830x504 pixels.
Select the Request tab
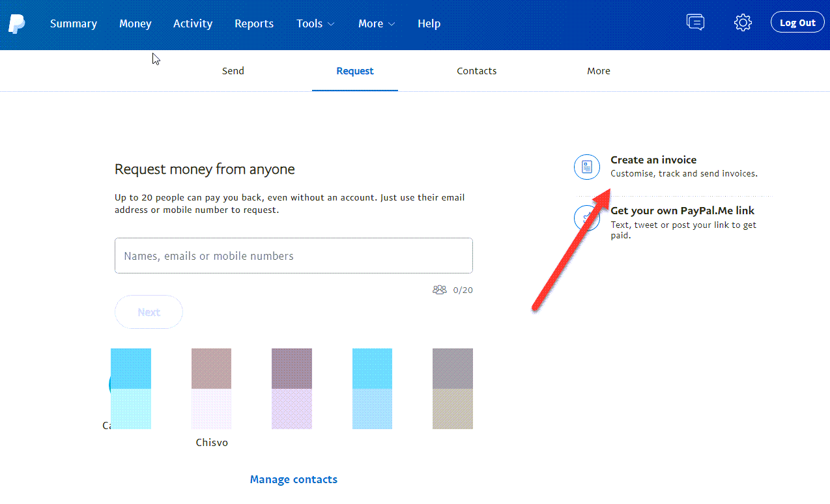pos(355,71)
